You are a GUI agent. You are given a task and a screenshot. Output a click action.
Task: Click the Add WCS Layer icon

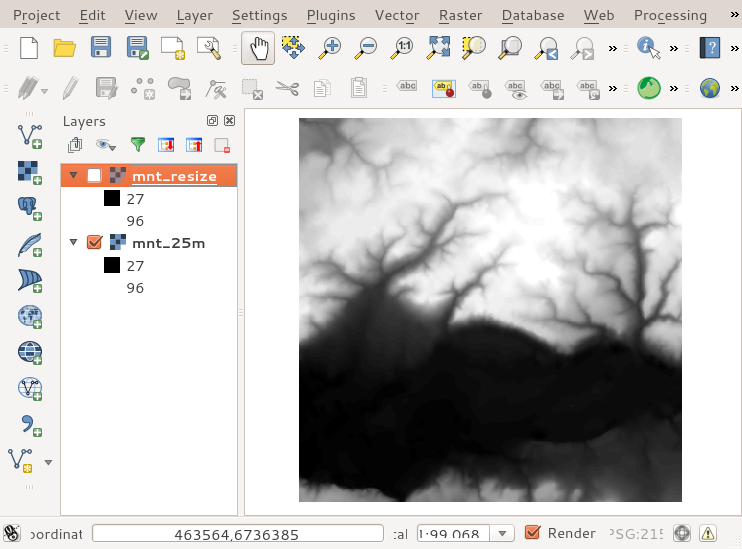(30, 353)
